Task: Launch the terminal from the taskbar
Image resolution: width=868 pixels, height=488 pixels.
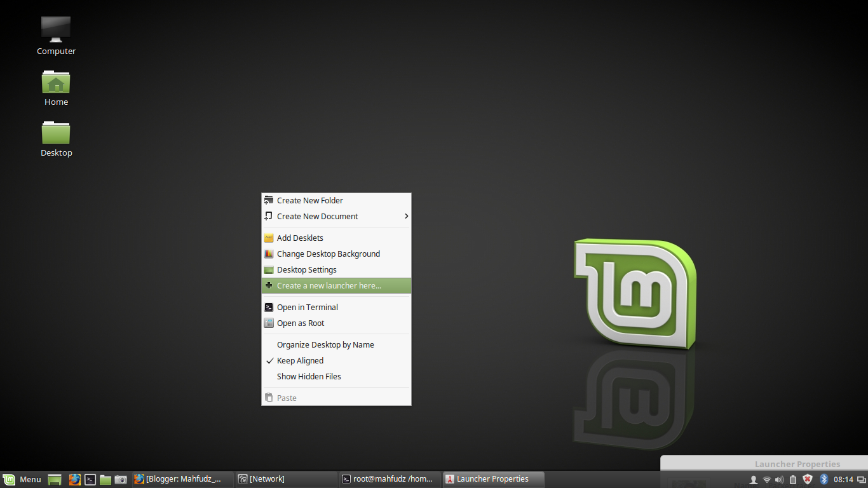Action: (90, 479)
